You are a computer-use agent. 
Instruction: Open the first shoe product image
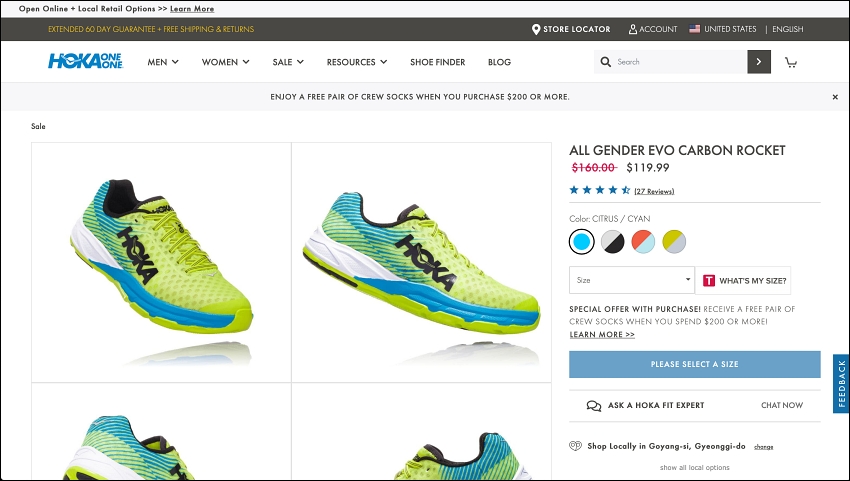click(x=162, y=262)
